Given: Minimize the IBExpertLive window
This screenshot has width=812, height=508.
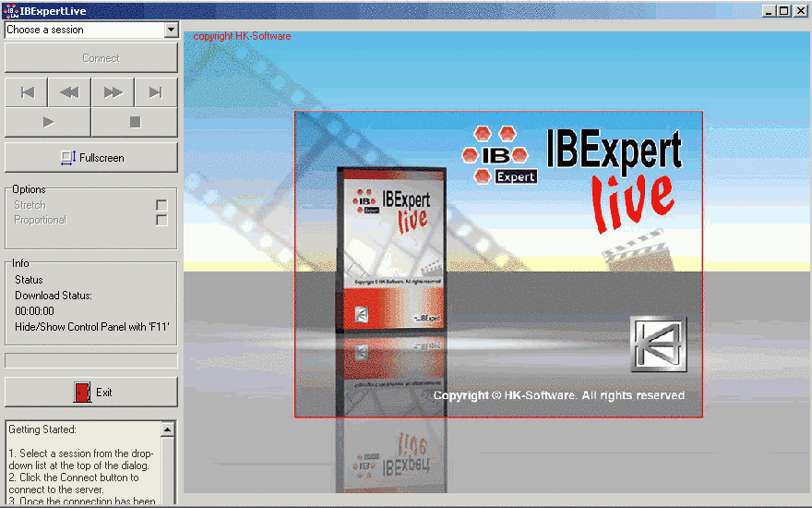Looking at the screenshot, I should pyautogui.click(x=769, y=11).
